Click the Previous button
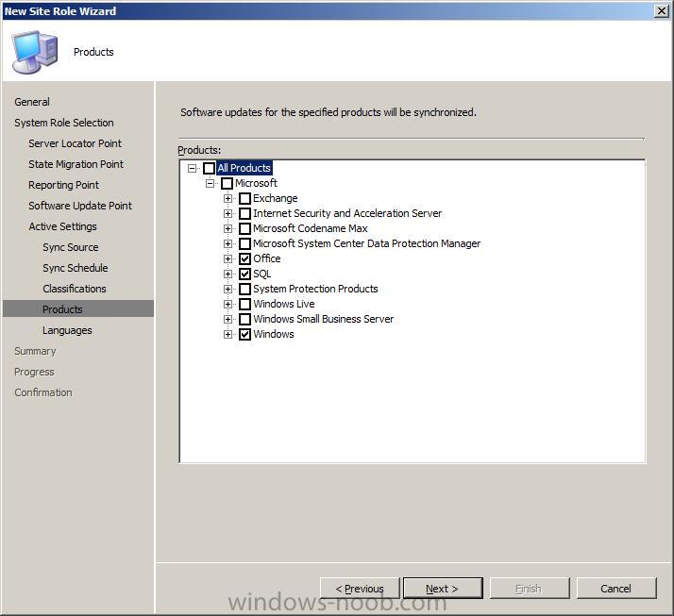The height and width of the screenshot is (616, 674). [x=360, y=588]
